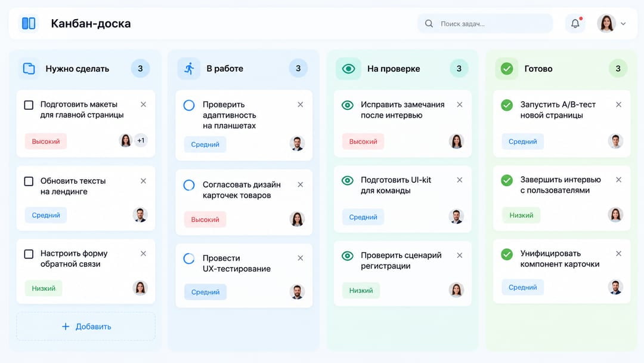This screenshot has height=363, width=644.
Task: Close the "Согласовать дизайн карточек товаров" card
Action: tap(300, 184)
